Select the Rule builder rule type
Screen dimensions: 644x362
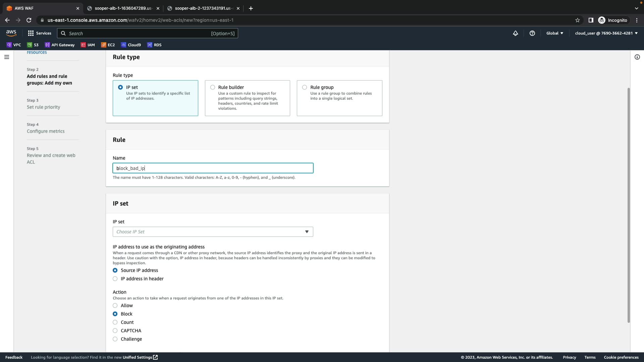(213, 87)
